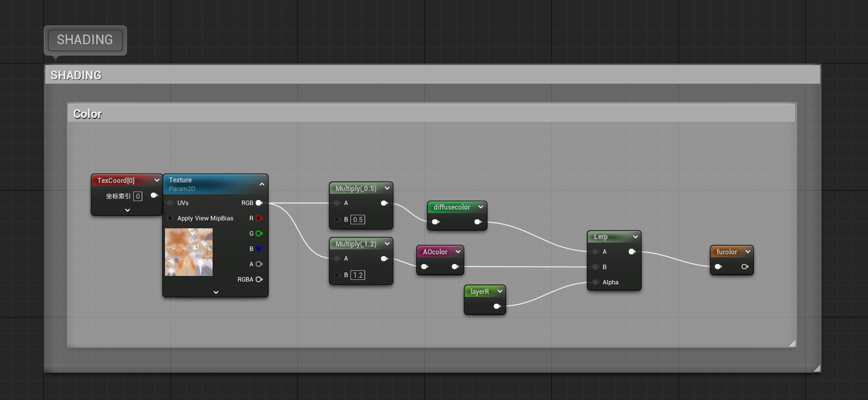Open the diffusecolor node dropdown
Image resolution: width=868 pixels, height=400 pixels.
pyautogui.click(x=480, y=207)
